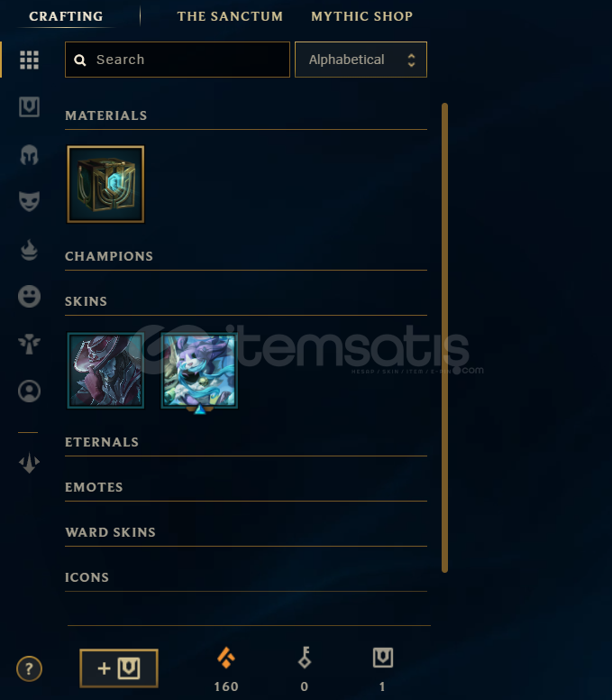Viewport: 612px width, 700px height.
Task: Click the loot list vertical scrollbar
Action: [x=444, y=337]
